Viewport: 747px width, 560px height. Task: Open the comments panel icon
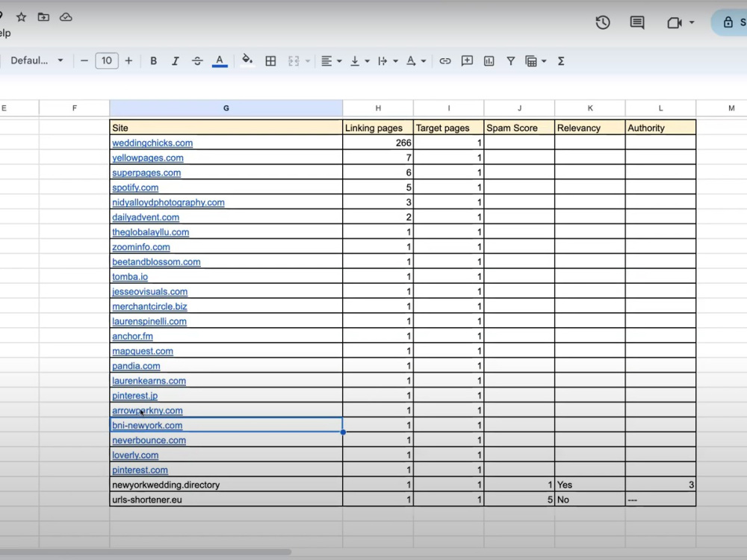[x=637, y=22]
